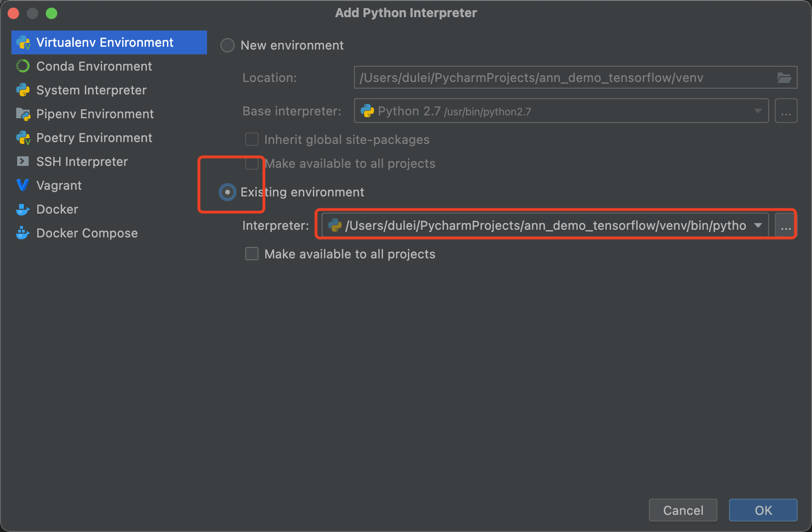The image size is (812, 532).
Task: Select Conda Environment in sidebar
Action: pyautogui.click(x=109, y=66)
